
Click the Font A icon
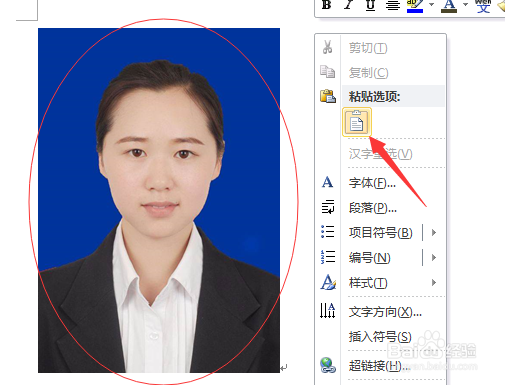[x=327, y=182]
